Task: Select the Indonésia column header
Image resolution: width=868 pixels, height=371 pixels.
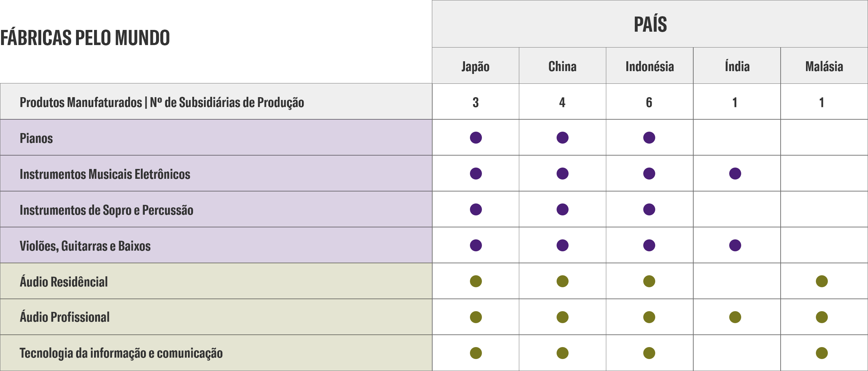Action: tap(650, 66)
